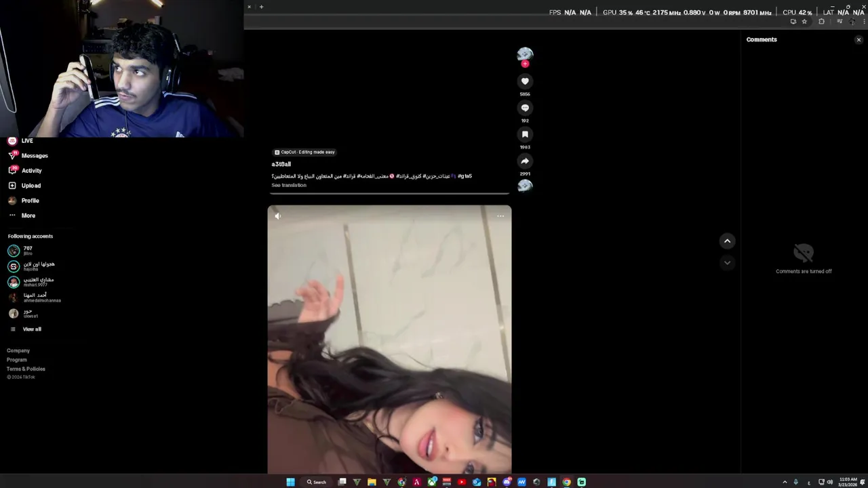Open the hajolha following account
This screenshot has height=488, width=868.
tap(31, 266)
